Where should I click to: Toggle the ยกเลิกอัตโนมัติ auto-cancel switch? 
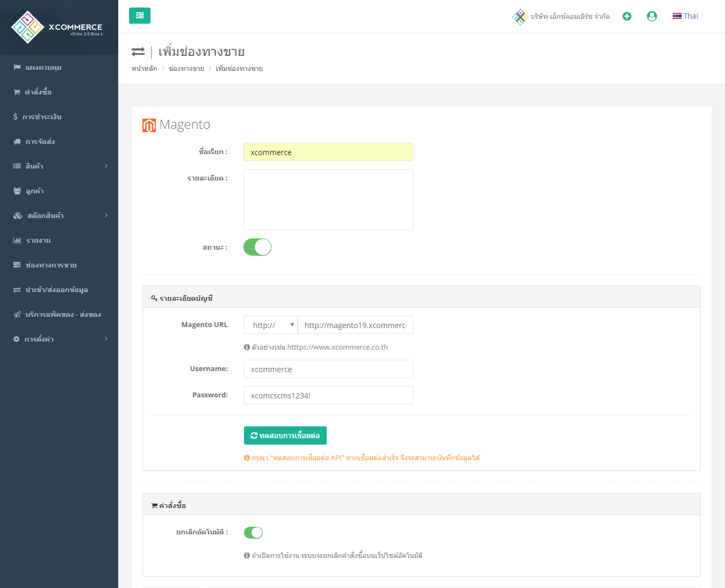(x=253, y=532)
